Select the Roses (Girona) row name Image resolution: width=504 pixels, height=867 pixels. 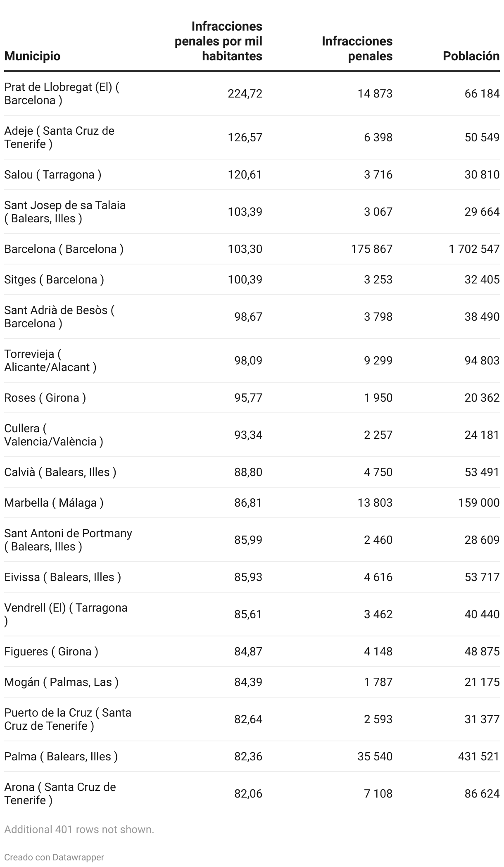(45, 398)
